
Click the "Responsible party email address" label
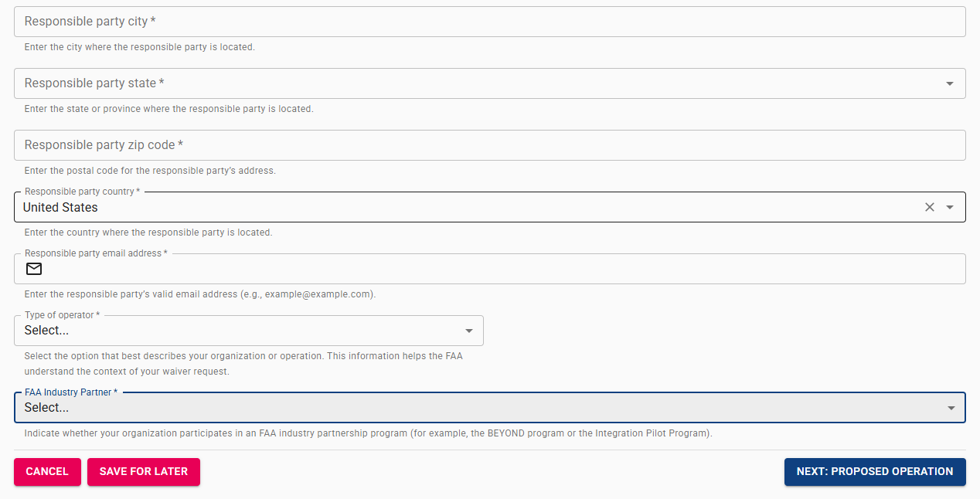pos(96,253)
